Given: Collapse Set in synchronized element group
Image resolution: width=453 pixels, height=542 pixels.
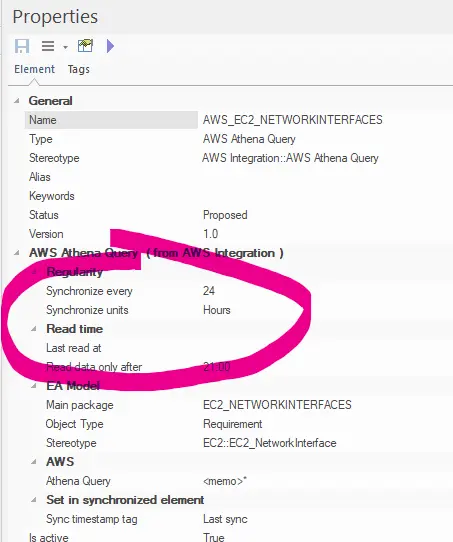Looking at the screenshot, I should 34,499.
